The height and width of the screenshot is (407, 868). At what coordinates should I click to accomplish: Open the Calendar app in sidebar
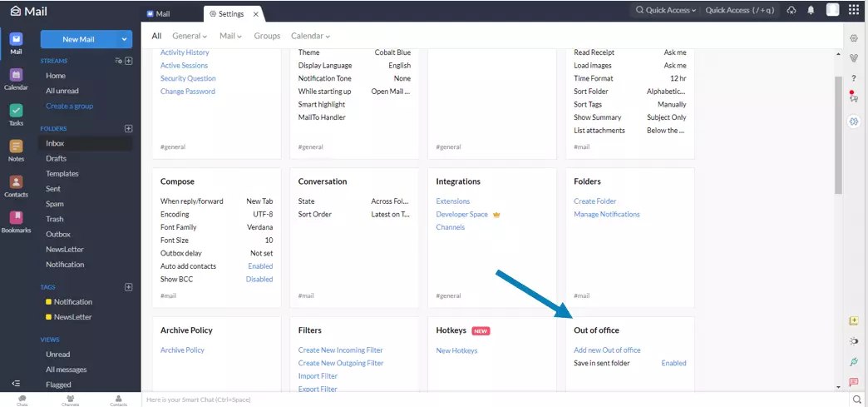click(16, 78)
